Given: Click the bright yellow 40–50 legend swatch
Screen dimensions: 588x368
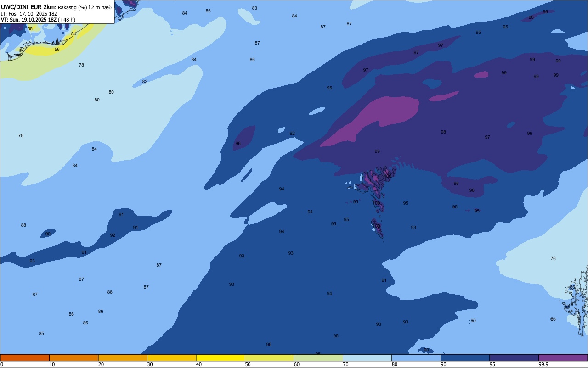Looking at the screenshot, I should pos(220,357).
